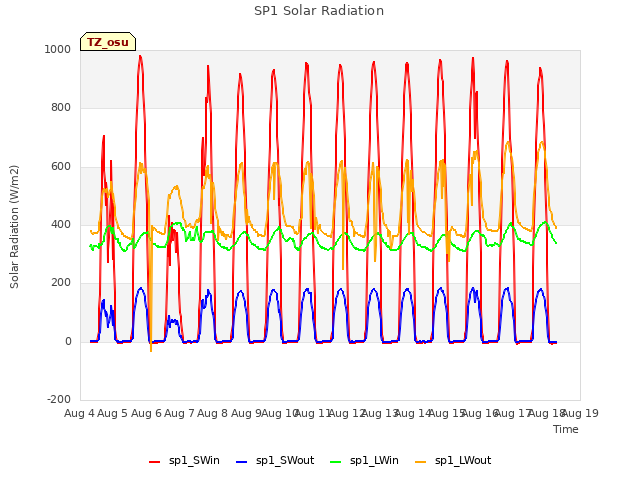The height and width of the screenshot is (480, 640).
Task: Toggle the sp1_SWout legend entry
Action: (x=276, y=461)
